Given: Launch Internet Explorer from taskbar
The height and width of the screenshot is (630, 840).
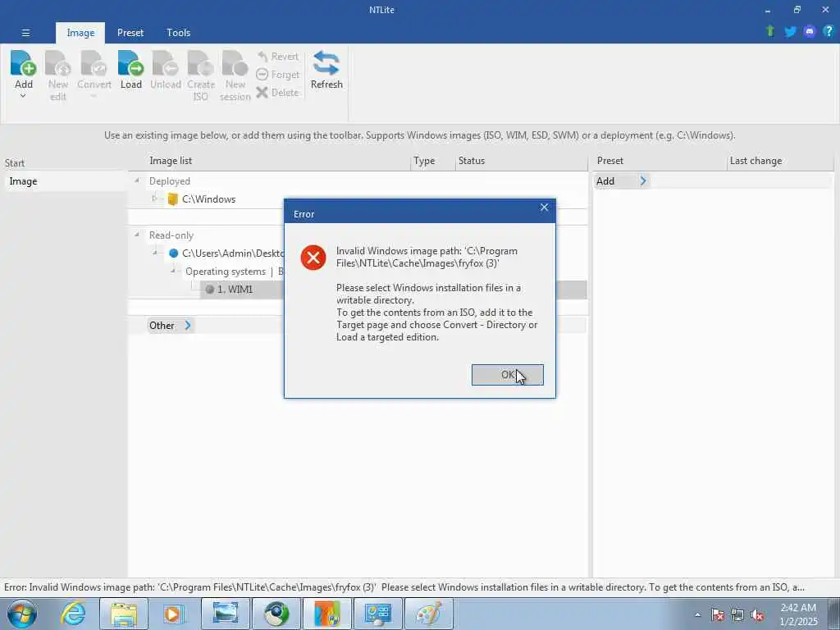Looking at the screenshot, I should (72, 614).
